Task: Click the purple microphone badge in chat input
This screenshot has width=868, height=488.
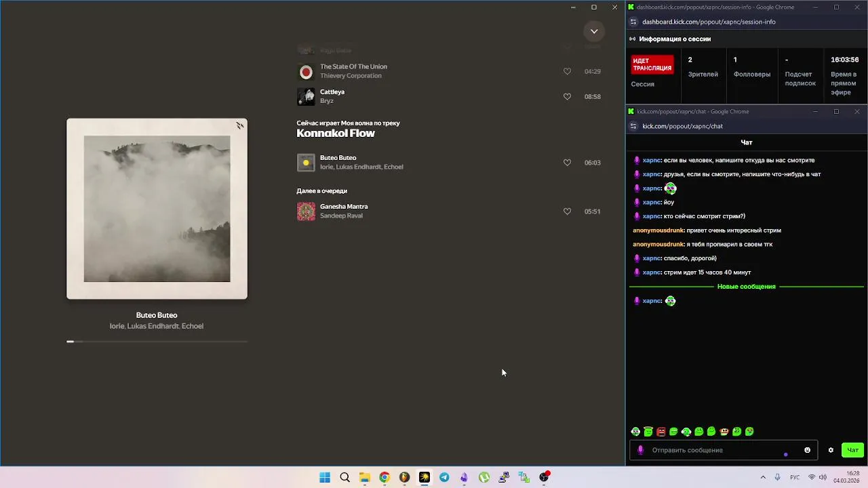Action: coord(641,450)
